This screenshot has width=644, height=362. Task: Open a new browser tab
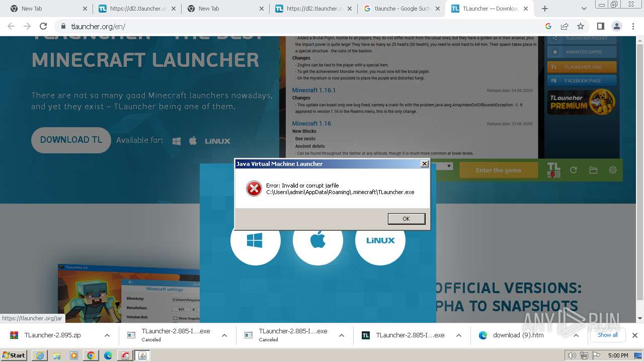coord(545,9)
